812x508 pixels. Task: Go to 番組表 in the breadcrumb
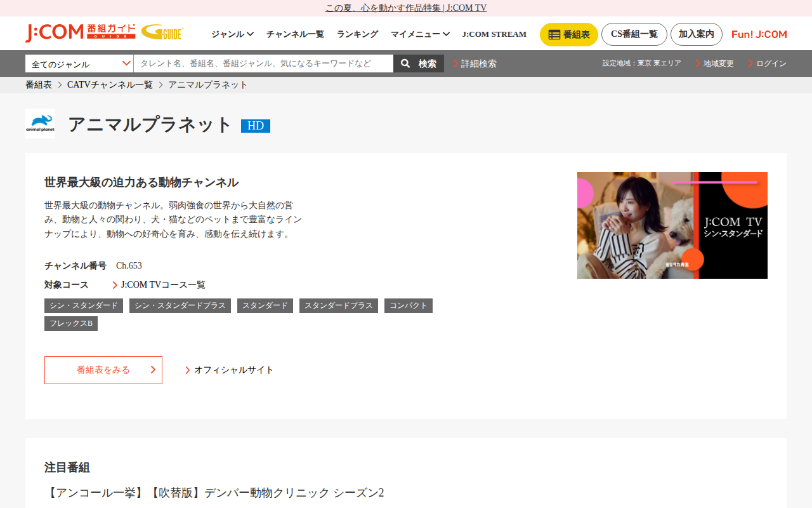39,84
